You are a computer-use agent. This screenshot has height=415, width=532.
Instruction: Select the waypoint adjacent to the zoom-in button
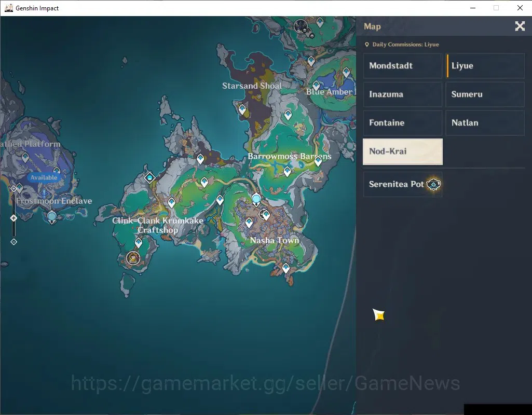tap(20, 187)
